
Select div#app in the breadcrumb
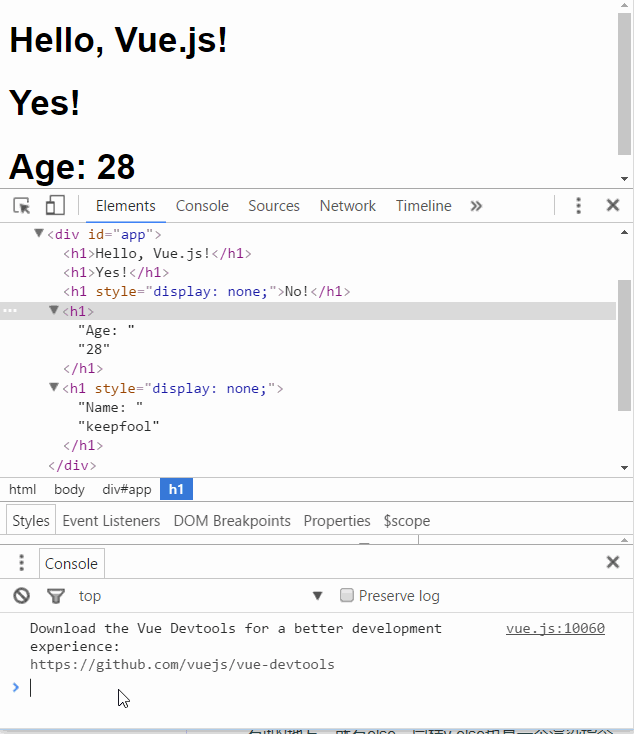coord(126,489)
